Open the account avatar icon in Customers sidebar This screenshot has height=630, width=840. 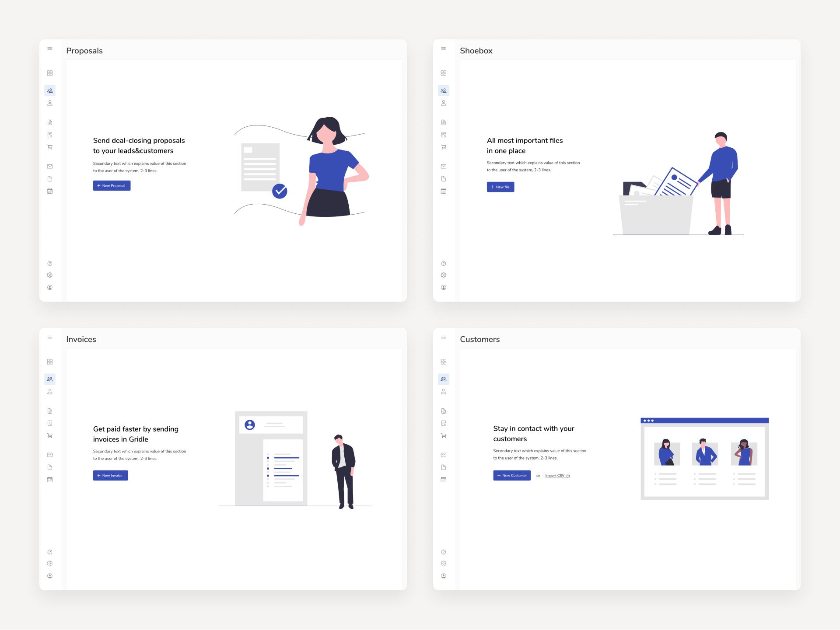(444, 576)
